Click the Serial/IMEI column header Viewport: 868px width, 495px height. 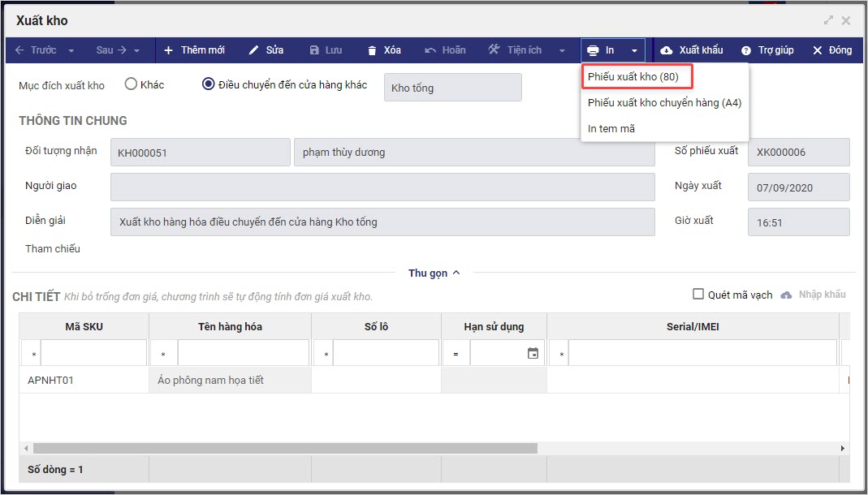click(693, 326)
